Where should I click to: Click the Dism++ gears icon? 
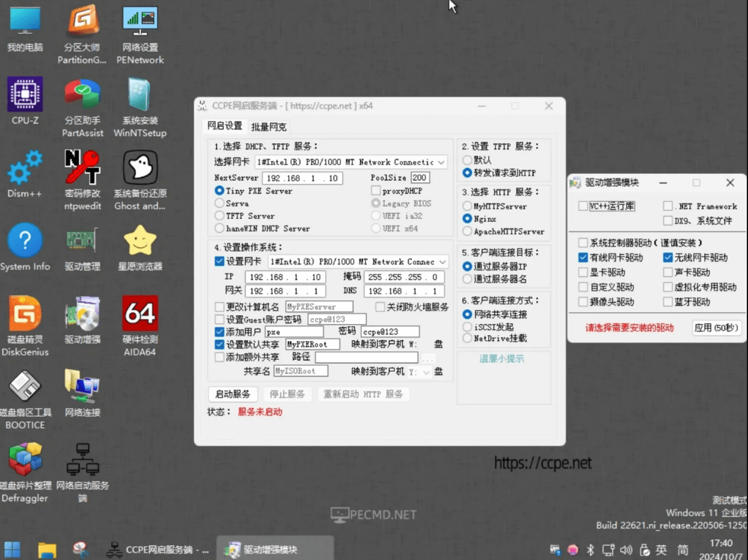point(25,174)
